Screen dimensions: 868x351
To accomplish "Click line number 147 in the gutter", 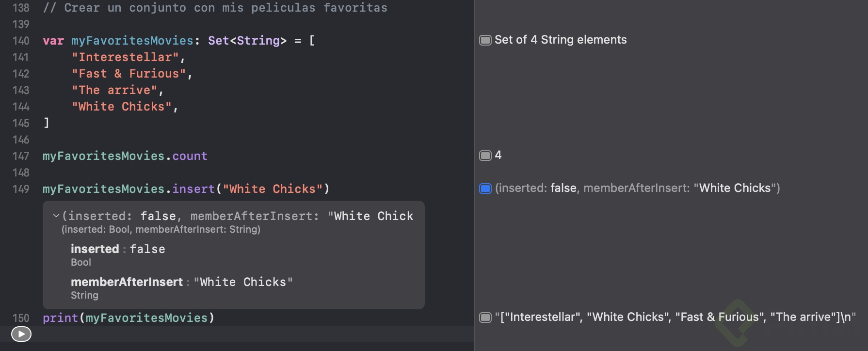I will coord(21,156).
